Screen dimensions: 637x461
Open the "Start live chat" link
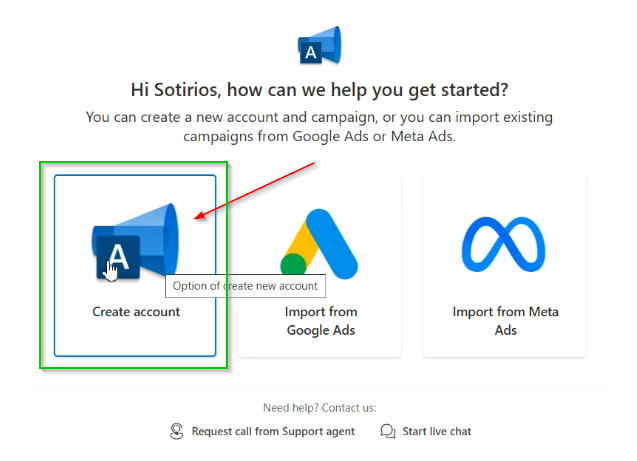click(437, 431)
